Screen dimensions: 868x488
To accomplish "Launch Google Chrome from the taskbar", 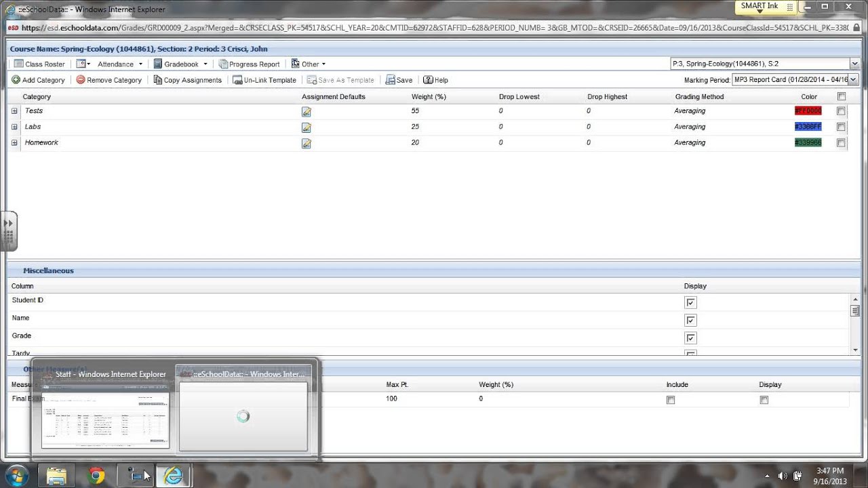I will click(x=96, y=476).
